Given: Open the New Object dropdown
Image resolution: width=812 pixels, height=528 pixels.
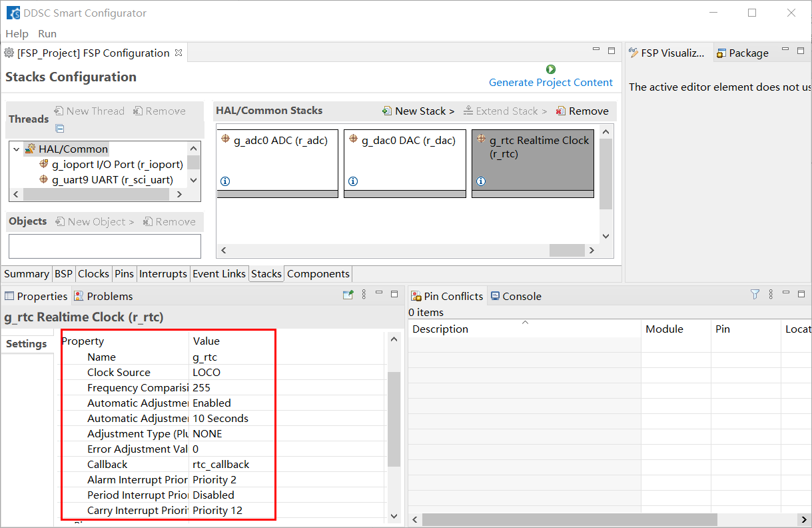Looking at the screenshot, I should pyautogui.click(x=95, y=221).
